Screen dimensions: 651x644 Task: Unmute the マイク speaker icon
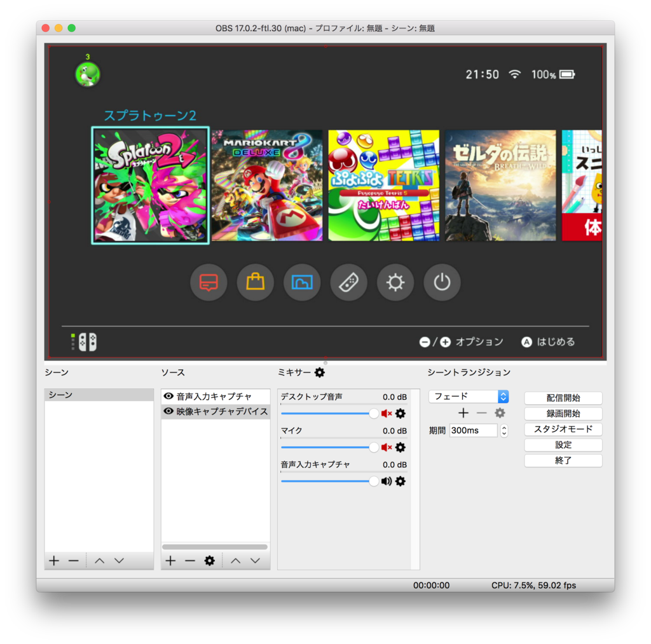[x=386, y=447]
